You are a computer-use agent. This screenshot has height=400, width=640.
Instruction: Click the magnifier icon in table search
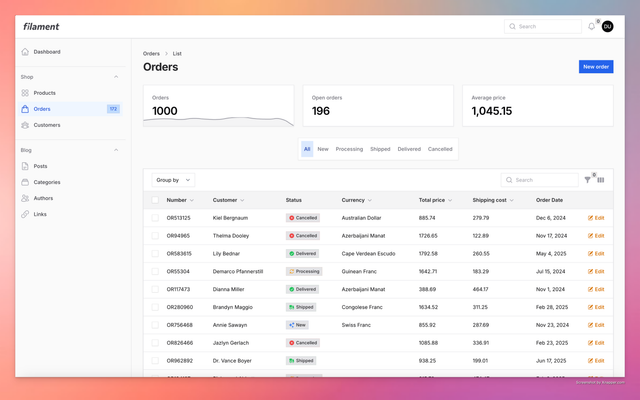coord(509,180)
